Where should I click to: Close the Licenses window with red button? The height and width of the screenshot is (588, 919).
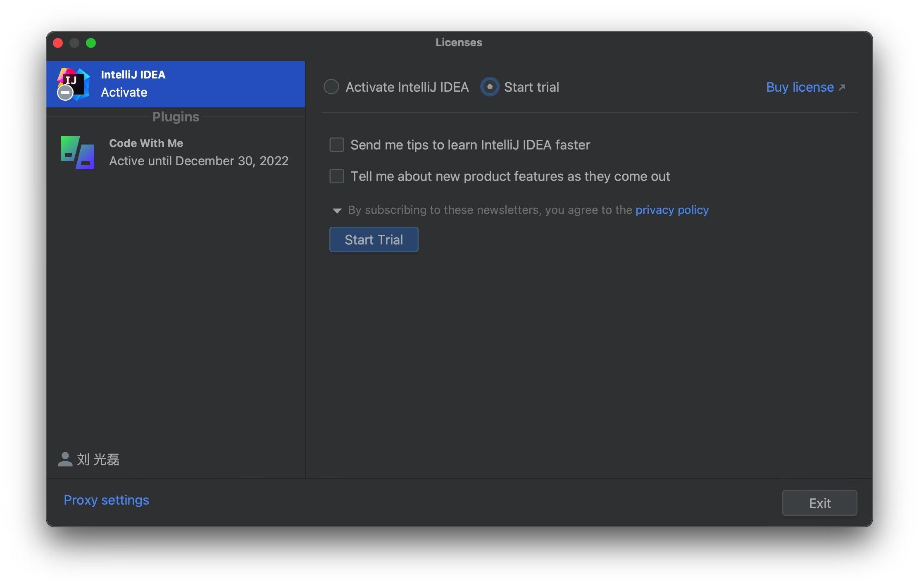point(58,43)
